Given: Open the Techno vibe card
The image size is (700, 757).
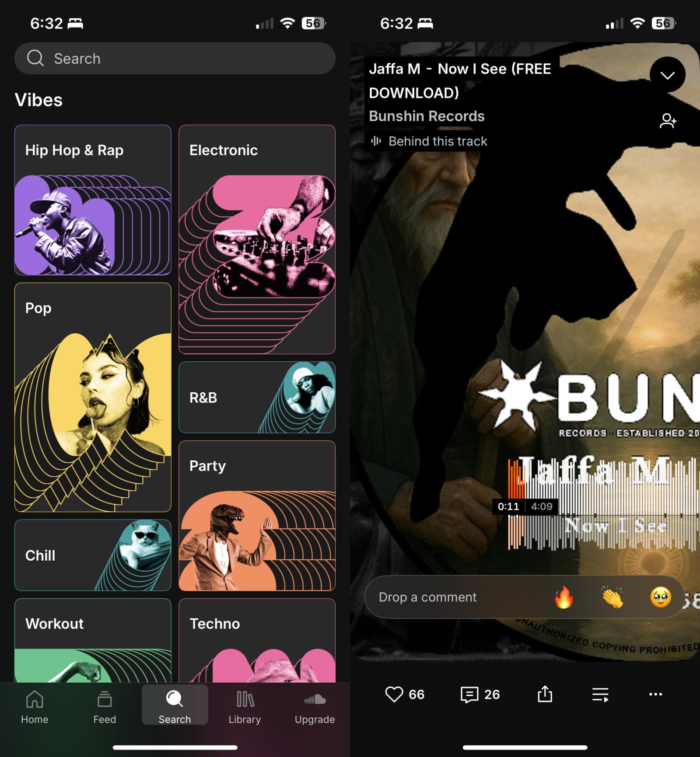Looking at the screenshot, I should pyautogui.click(x=257, y=640).
